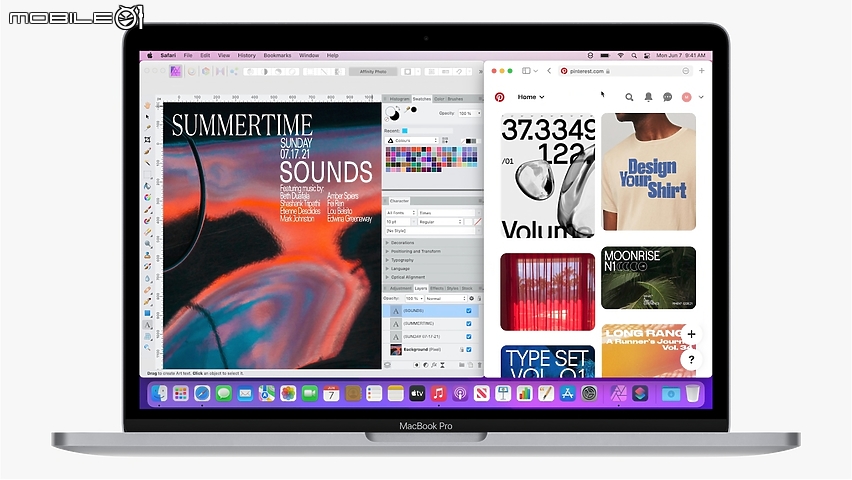This screenshot has height=480, width=852.
Task: Open the Normal blend mode dropdown
Action: pyautogui.click(x=446, y=298)
